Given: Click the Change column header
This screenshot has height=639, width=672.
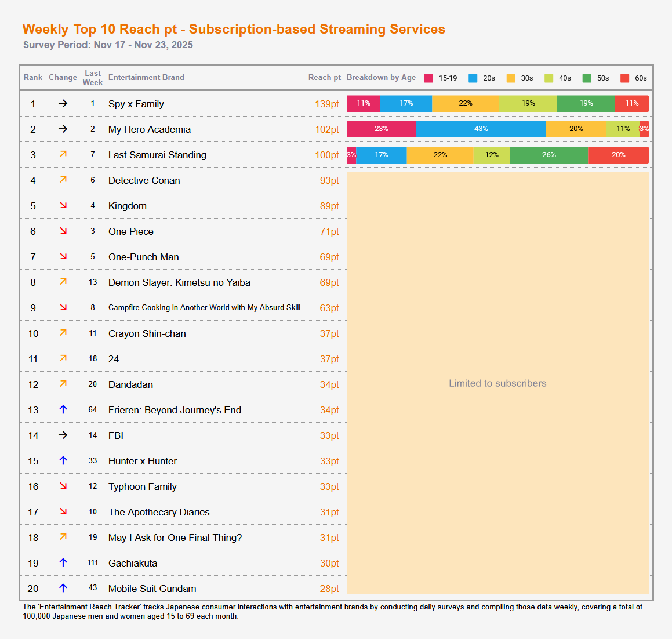Looking at the screenshot, I should coord(63,78).
